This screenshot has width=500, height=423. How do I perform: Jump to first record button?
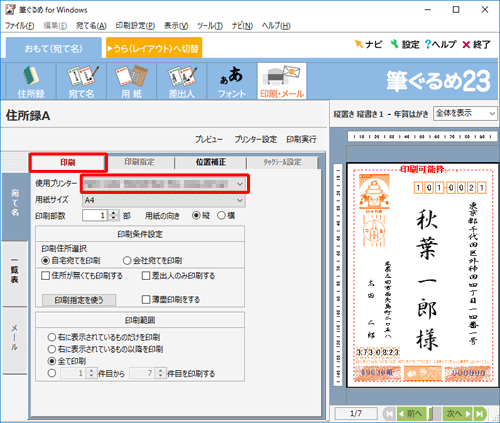point(389,414)
